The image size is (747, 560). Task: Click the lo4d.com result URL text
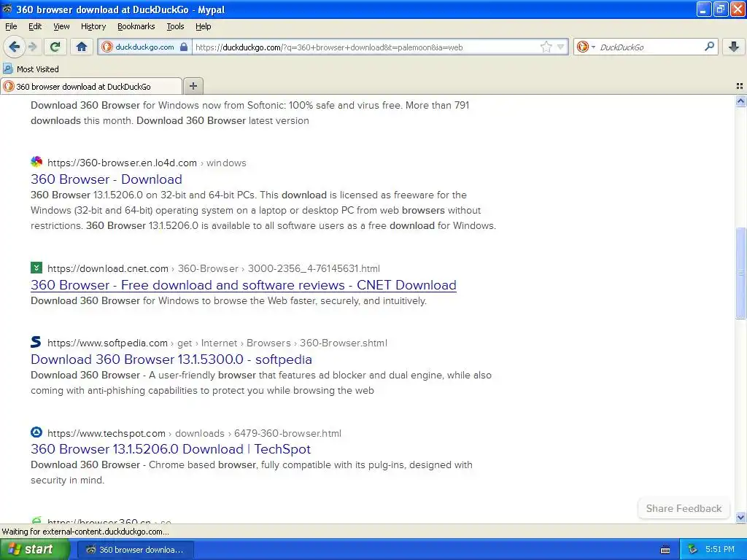[x=147, y=163]
